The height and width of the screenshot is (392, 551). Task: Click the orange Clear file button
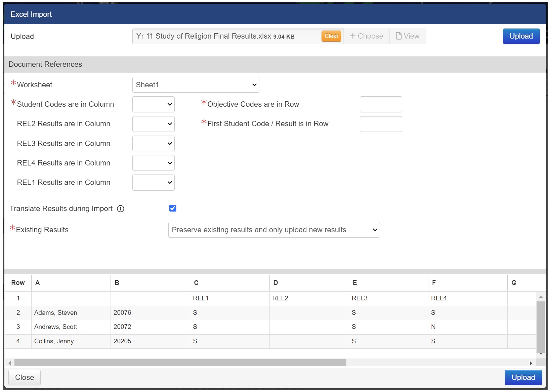(331, 36)
